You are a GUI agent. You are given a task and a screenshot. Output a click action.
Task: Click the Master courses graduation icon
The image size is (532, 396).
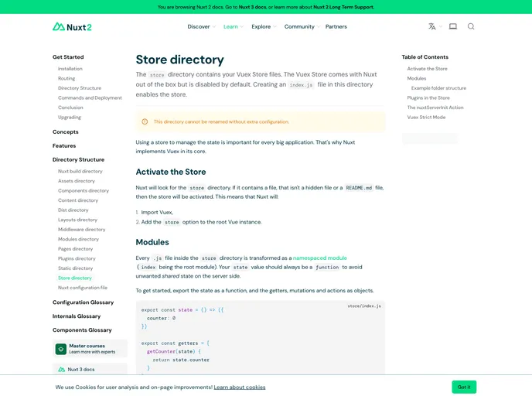[61, 349]
